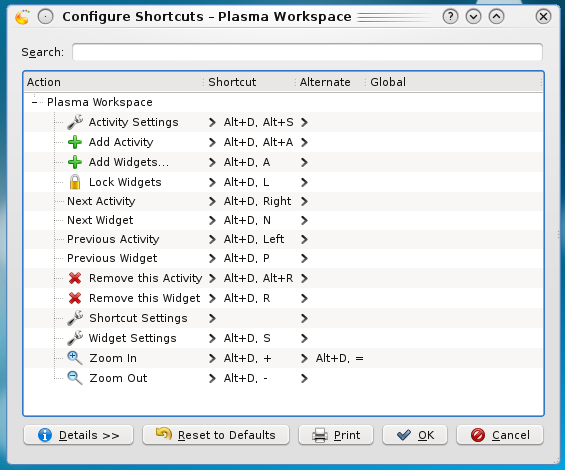Open the Details >> button
The height and width of the screenshot is (470, 565).
tap(79, 435)
